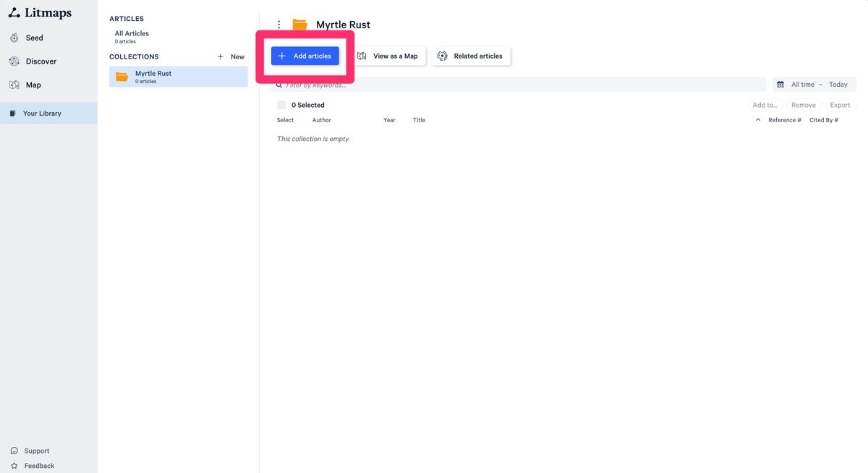Click the Discover sidebar icon
This screenshot has width=868, height=473.
14,61
